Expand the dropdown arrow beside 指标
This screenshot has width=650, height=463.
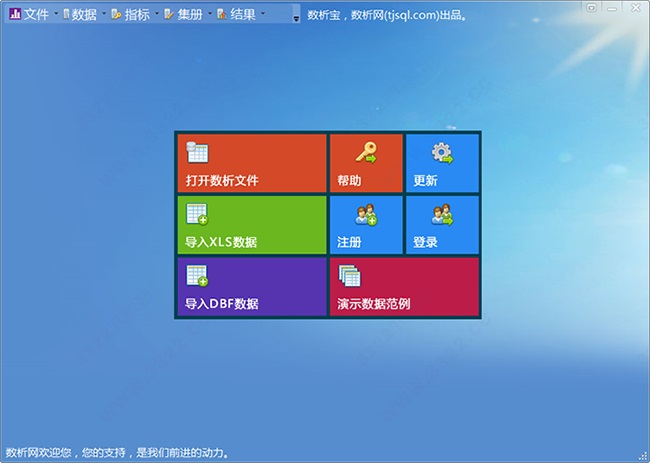[157, 14]
